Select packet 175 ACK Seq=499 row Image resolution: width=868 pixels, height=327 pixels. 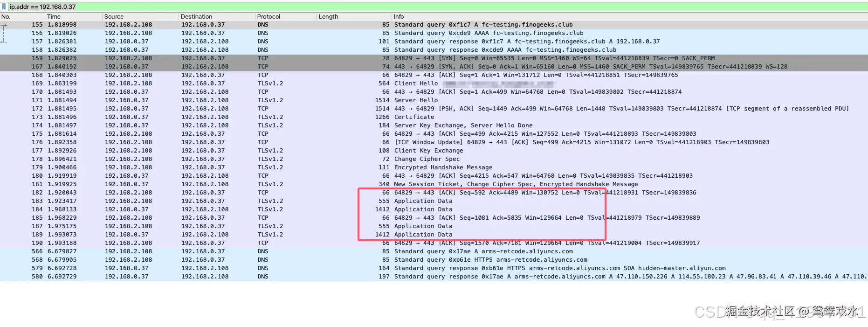[x=434, y=134]
